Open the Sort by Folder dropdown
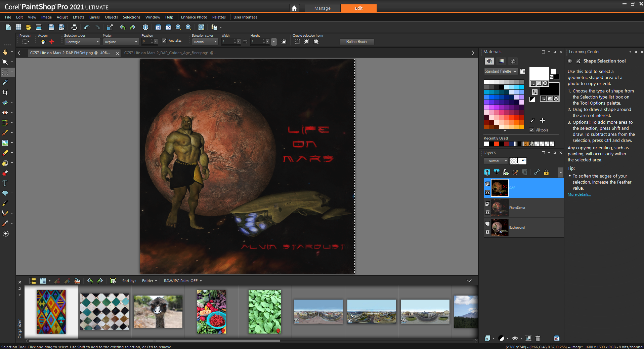Image resolution: width=644 pixels, height=349 pixels. 149,281
